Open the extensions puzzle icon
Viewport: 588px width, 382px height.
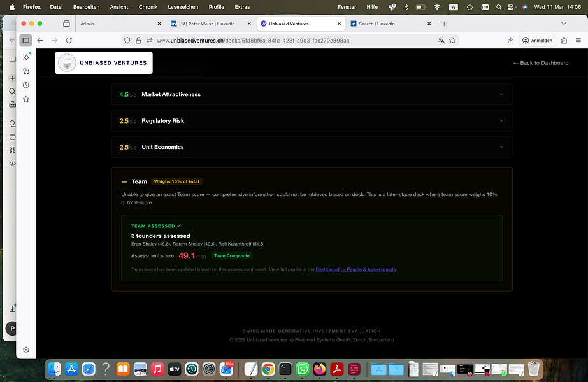pyautogui.click(x=564, y=40)
